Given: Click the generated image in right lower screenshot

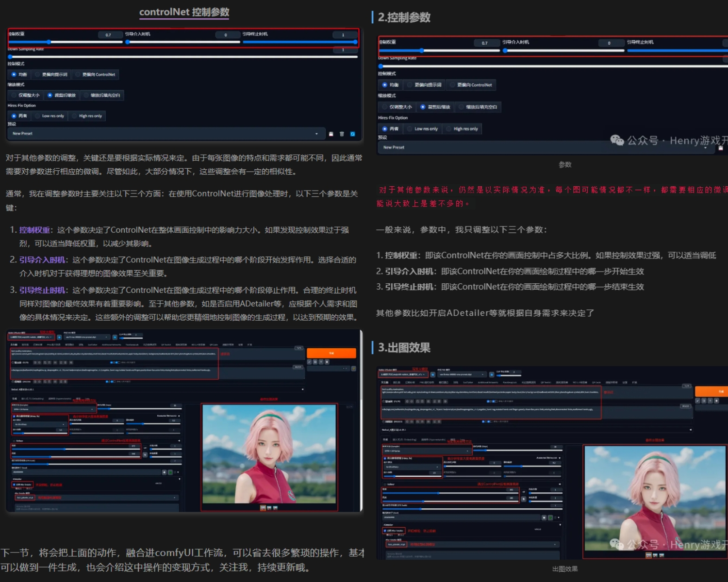Looking at the screenshot, I should point(655,498).
